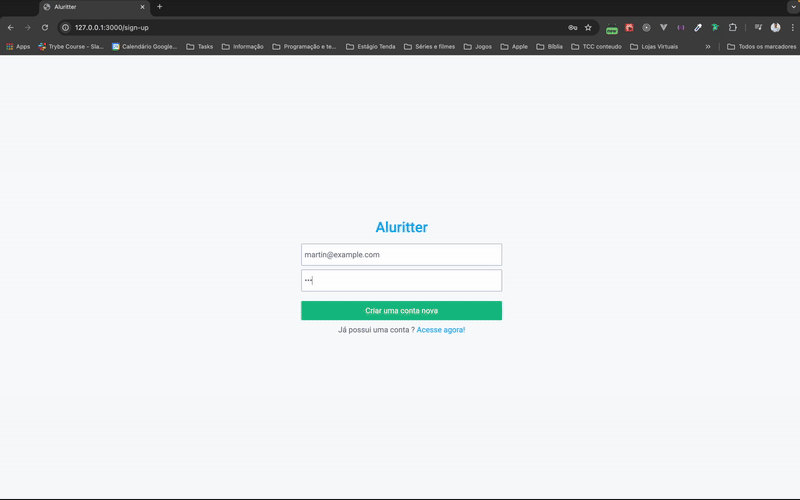Click the email field with martin@example.com
Image resolution: width=800 pixels, height=500 pixels.
(x=402, y=255)
